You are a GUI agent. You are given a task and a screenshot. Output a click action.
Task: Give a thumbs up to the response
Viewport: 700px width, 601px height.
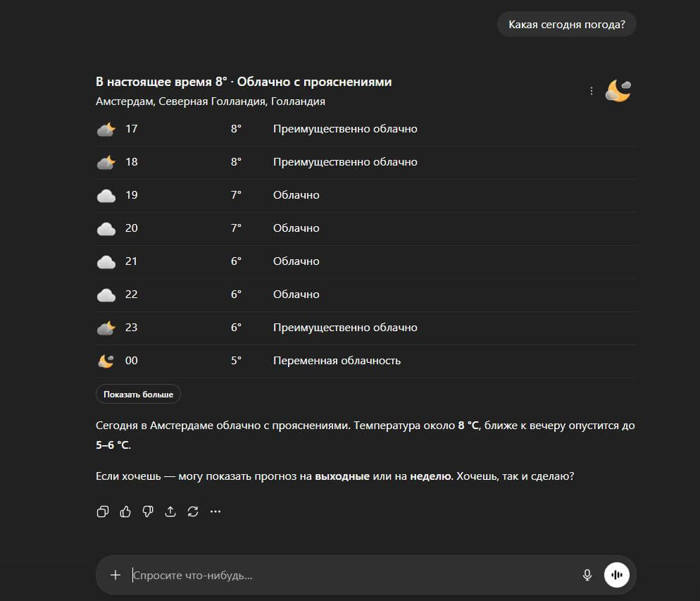125,512
